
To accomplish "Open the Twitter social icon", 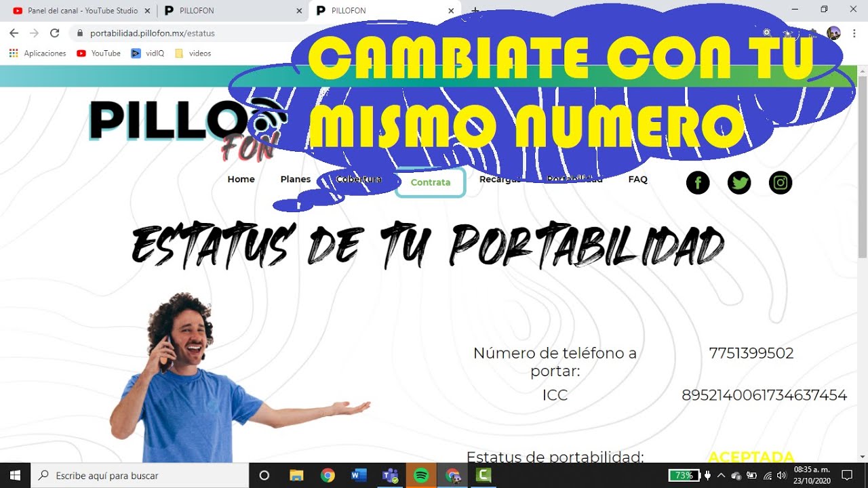I will pos(739,183).
